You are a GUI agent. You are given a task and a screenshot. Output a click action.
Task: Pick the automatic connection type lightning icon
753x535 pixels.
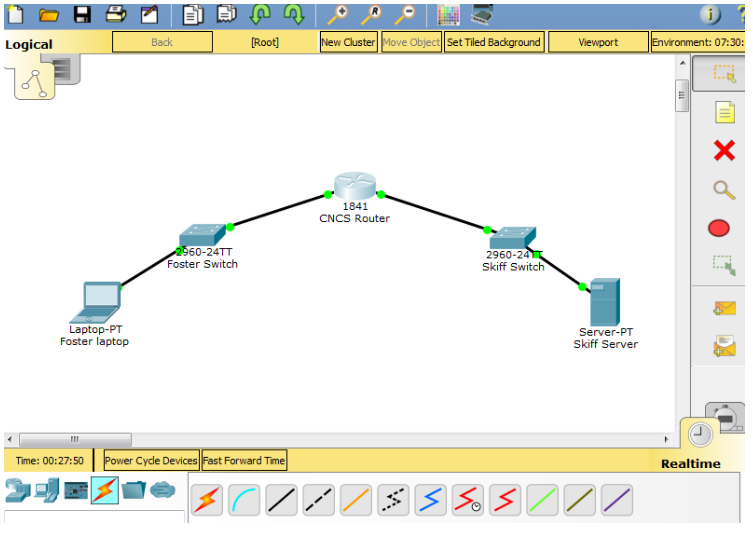pos(207,500)
